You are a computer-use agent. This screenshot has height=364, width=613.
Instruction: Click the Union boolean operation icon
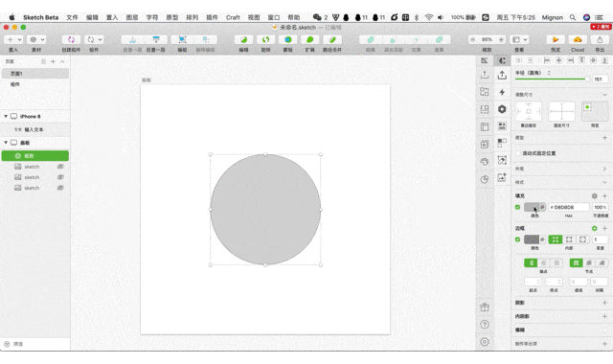[371, 39]
